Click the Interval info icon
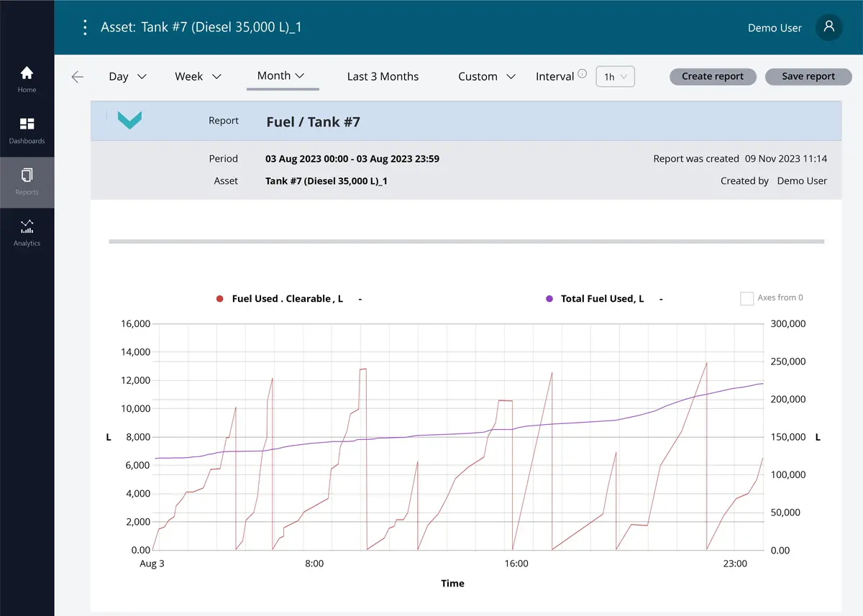 click(582, 73)
